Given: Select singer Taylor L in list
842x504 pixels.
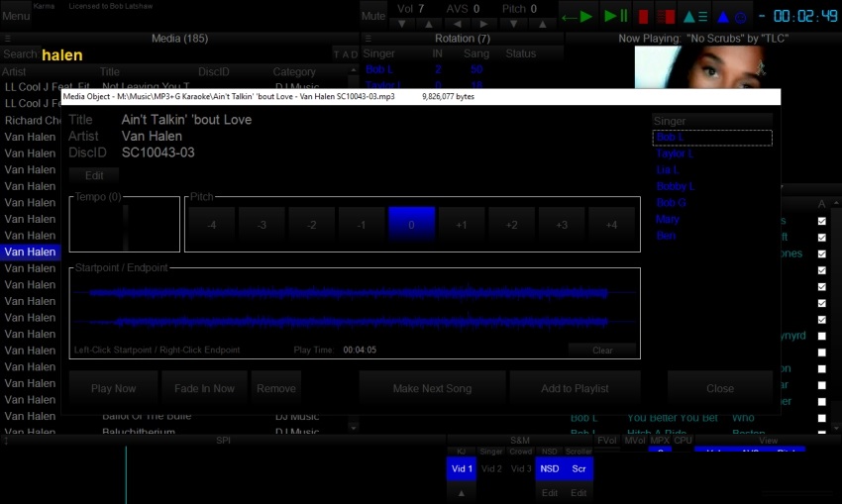Looking at the screenshot, I should tap(675, 153).
